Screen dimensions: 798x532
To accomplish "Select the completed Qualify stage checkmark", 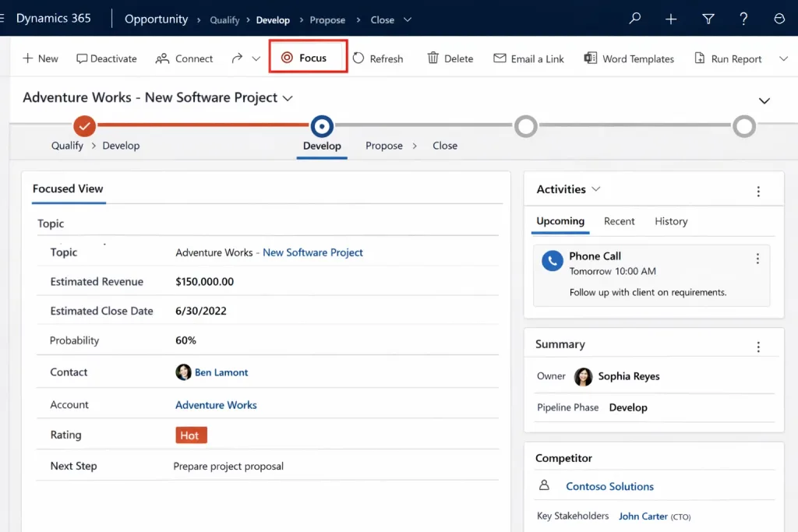I will coord(84,125).
